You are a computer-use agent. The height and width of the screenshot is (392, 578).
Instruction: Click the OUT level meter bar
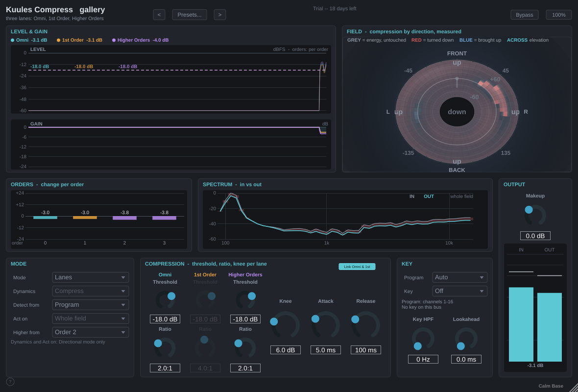[549, 327]
